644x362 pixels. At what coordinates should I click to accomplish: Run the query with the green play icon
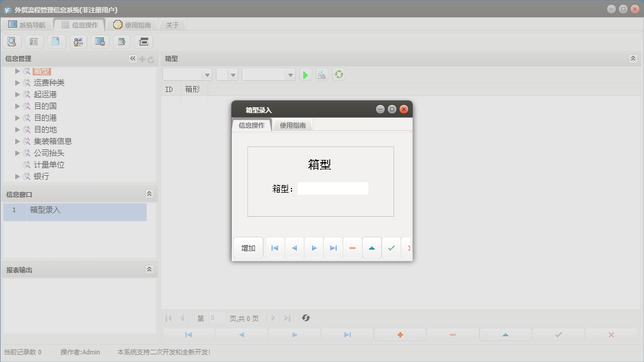(305, 74)
